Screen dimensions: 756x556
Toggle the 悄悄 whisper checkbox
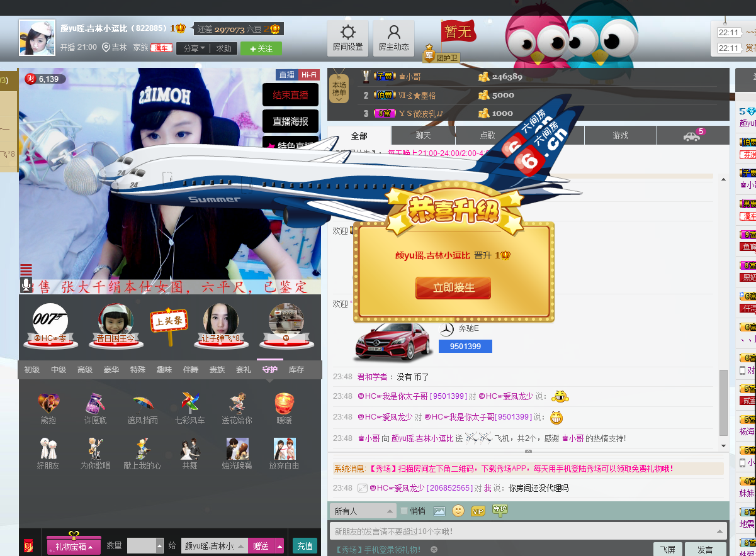coord(404,511)
